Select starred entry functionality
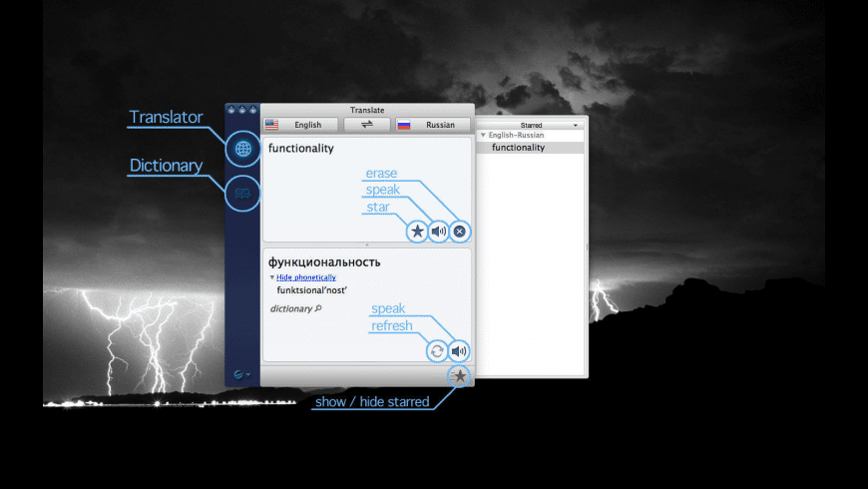This screenshot has width=868, height=489. click(x=531, y=148)
